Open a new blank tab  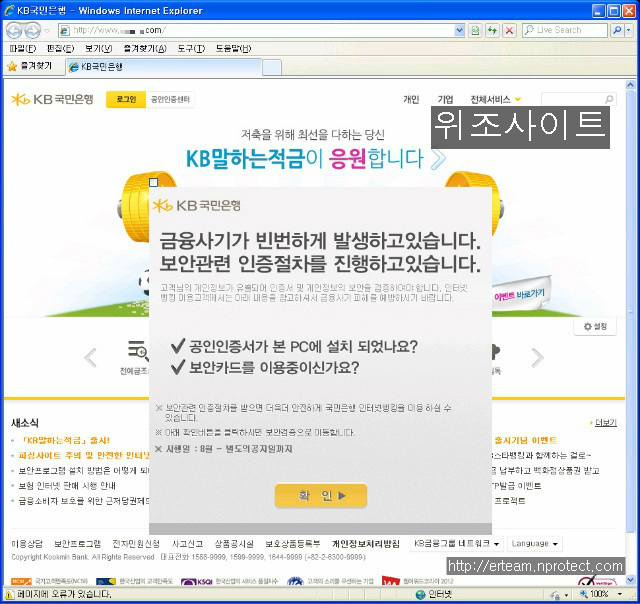pyautogui.click(x=271, y=67)
